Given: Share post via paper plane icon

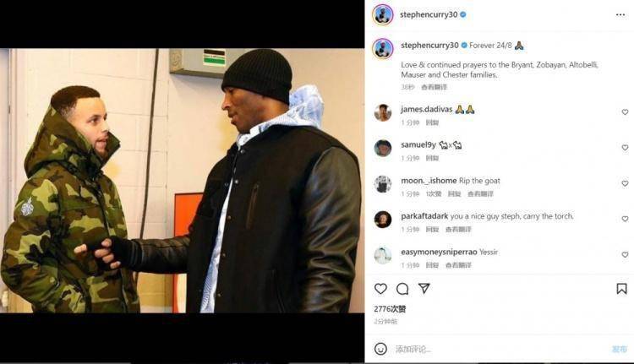Looking at the screenshot, I should [424, 288].
